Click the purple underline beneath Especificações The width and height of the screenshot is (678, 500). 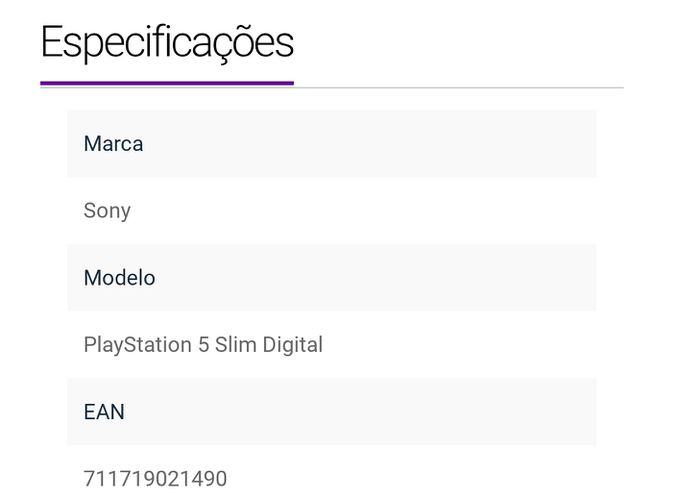(167, 83)
